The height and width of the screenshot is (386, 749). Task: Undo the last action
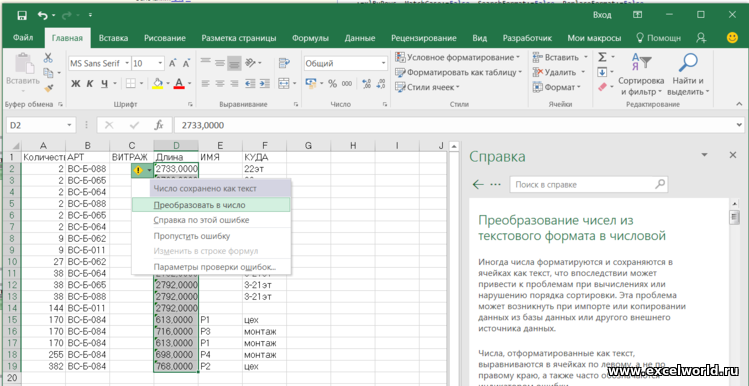[x=43, y=16]
